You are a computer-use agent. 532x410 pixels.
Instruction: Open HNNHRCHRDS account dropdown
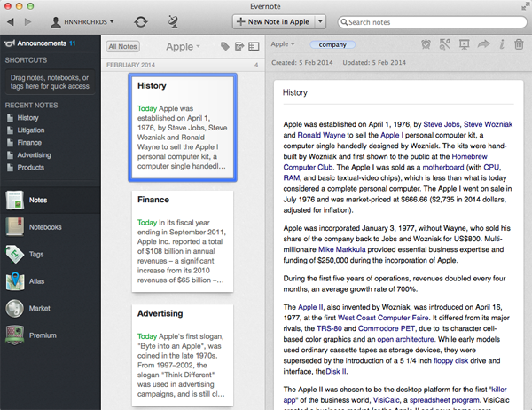[x=82, y=22]
